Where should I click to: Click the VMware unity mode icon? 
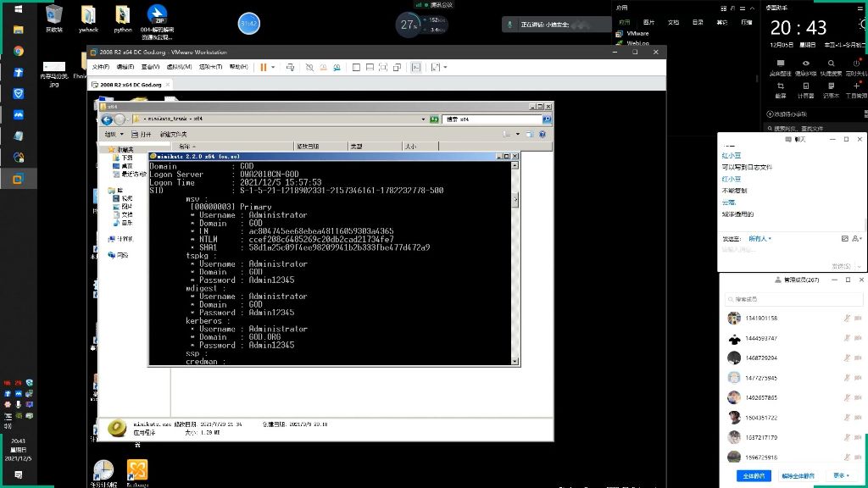click(397, 67)
